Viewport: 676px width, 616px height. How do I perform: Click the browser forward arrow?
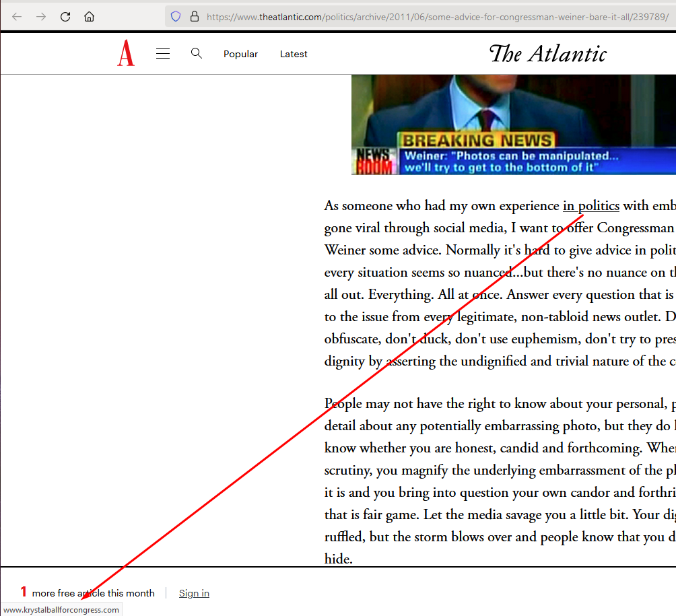41,17
